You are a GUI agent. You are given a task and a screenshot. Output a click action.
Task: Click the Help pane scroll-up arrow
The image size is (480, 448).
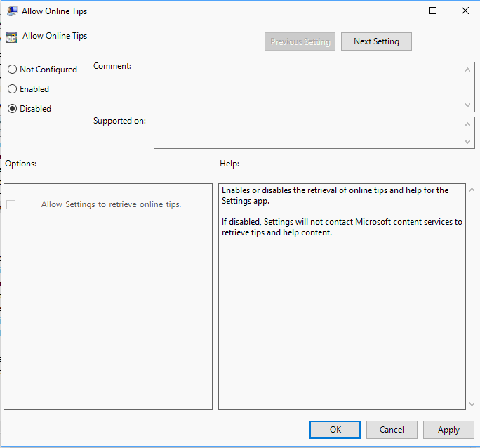click(470, 190)
